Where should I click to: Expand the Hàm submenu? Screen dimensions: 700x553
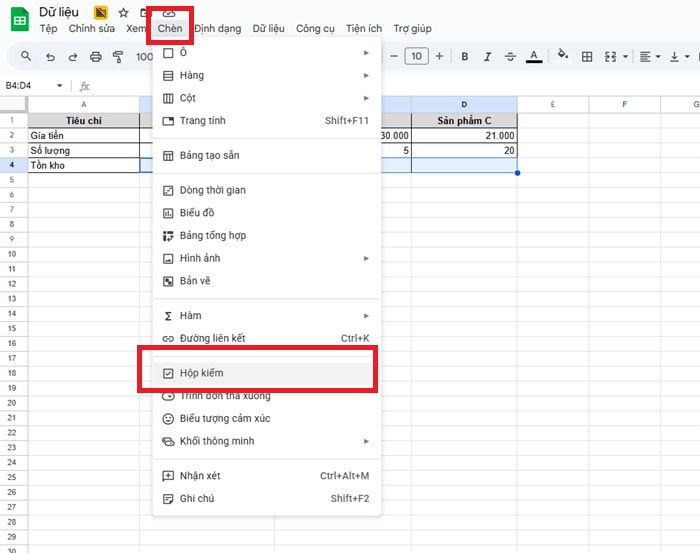(267, 316)
